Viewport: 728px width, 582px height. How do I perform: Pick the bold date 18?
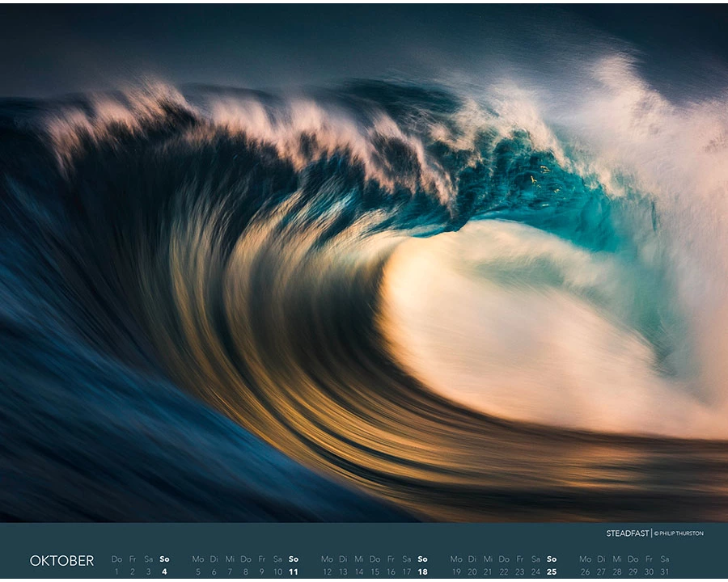tap(422, 571)
